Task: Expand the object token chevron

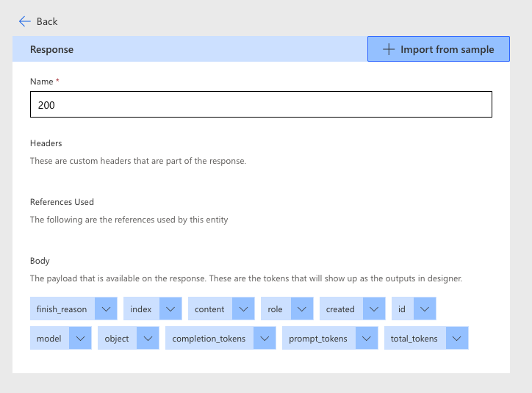Action: click(148, 339)
